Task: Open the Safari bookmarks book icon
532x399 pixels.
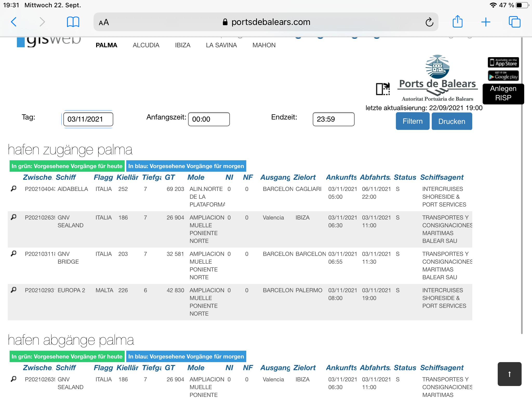Action: (x=73, y=22)
